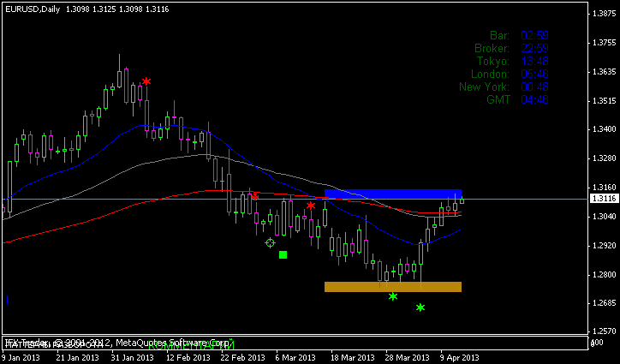Select the blue resistance zone rectangle
Screen dimensions: 620x364
(393, 194)
